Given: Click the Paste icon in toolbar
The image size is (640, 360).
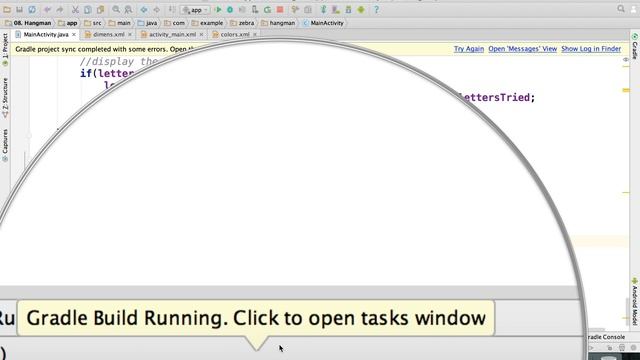Looking at the screenshot, I should click(x=100, y=9).
